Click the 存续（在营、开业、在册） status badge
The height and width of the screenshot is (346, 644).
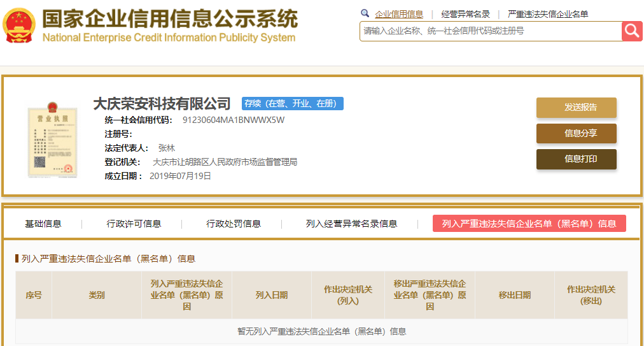tap(293, 103)
